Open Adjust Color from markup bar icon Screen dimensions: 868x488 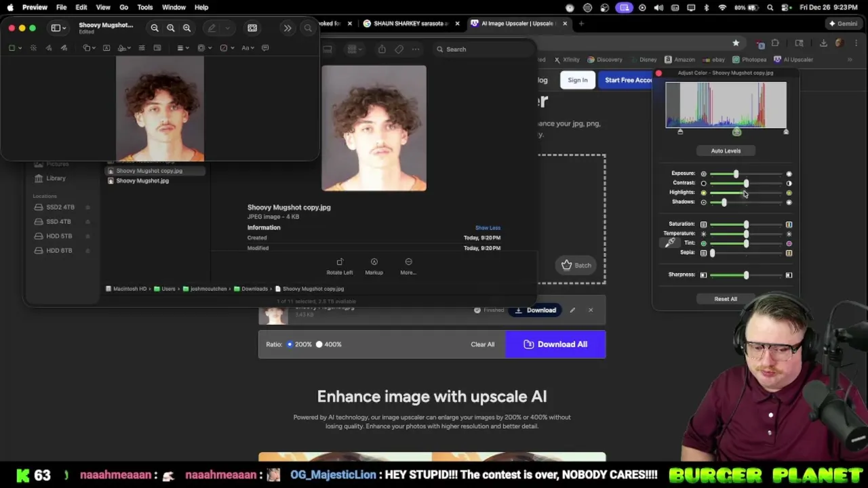coord(142,48)
